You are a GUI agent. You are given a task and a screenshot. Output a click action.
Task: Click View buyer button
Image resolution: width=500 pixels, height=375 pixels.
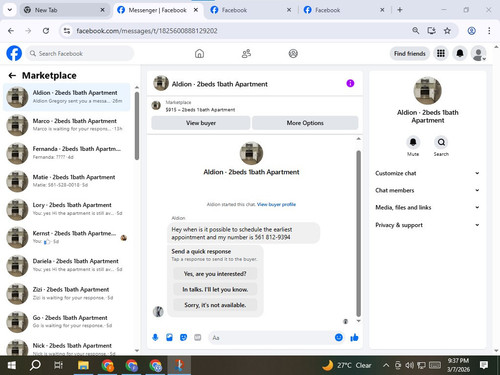click(201, 123)
